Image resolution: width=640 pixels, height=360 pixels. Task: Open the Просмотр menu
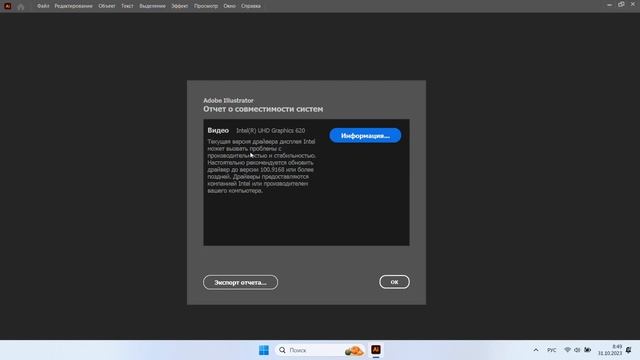(x=206, y=6)
